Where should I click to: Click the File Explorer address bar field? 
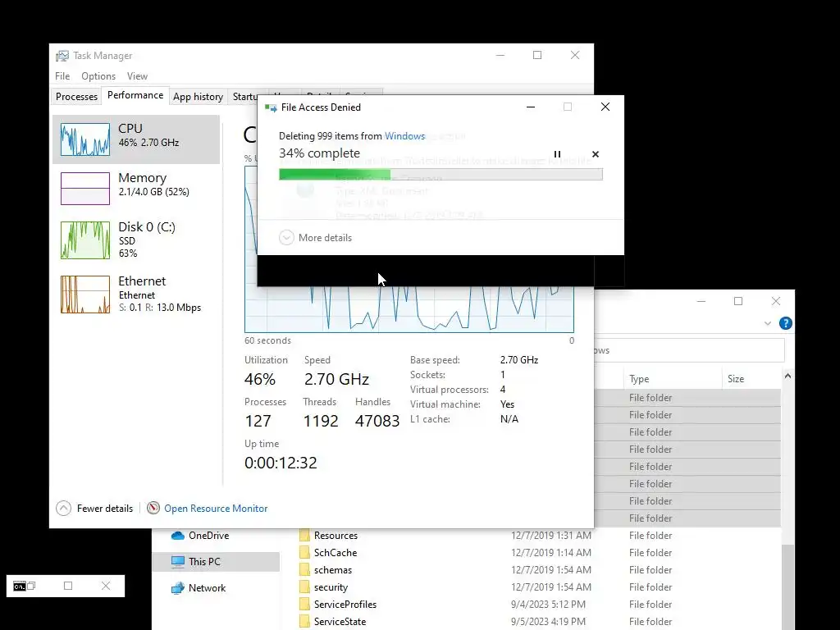click(689, 350)
